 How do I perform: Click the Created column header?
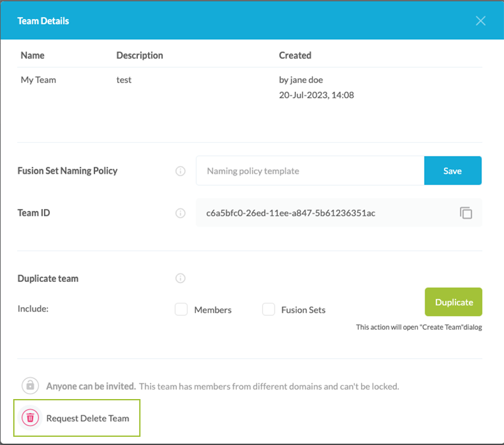[x=295, y=55]
